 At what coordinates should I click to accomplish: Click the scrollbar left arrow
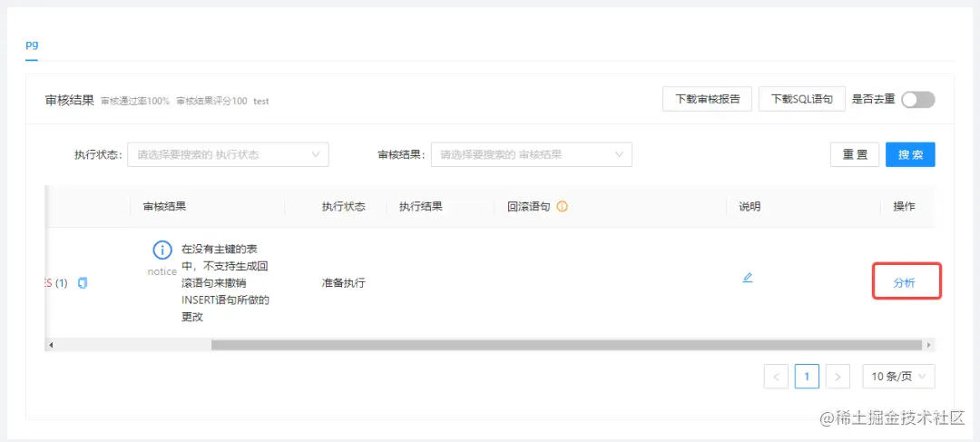51,345
